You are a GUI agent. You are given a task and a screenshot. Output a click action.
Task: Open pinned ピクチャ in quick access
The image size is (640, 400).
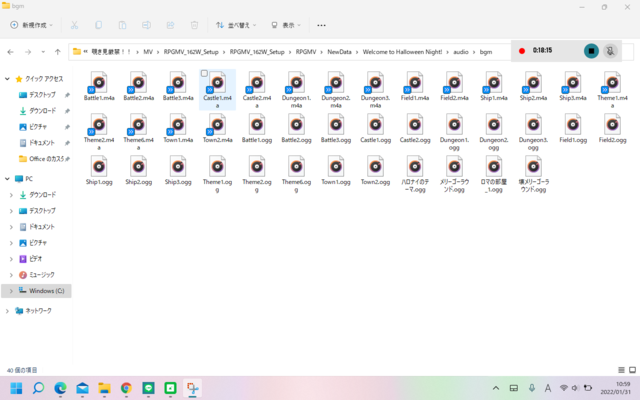coord(33,127)
